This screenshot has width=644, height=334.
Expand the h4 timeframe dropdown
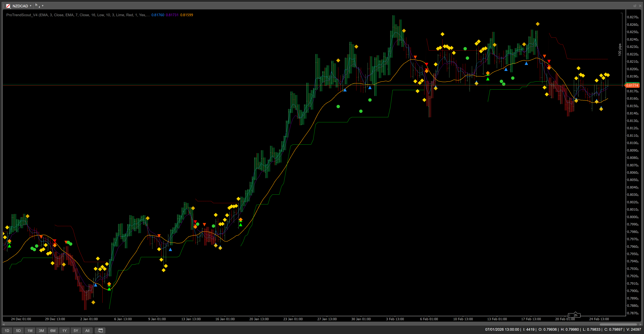(x=43, y=6)
